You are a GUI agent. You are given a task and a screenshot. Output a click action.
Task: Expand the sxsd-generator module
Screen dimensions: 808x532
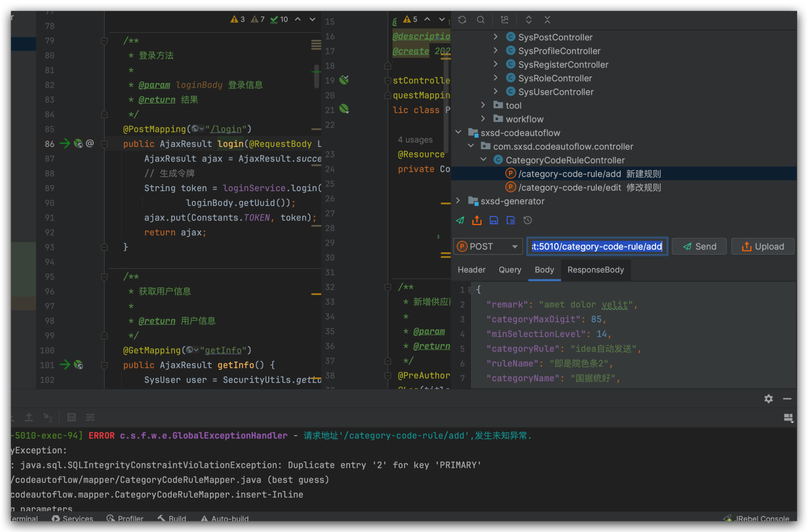click(x=458, y=201)
